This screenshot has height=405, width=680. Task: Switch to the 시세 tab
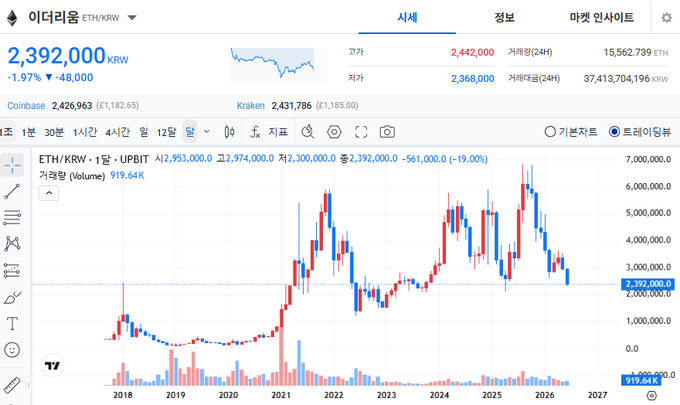click(x=407, y=17)
